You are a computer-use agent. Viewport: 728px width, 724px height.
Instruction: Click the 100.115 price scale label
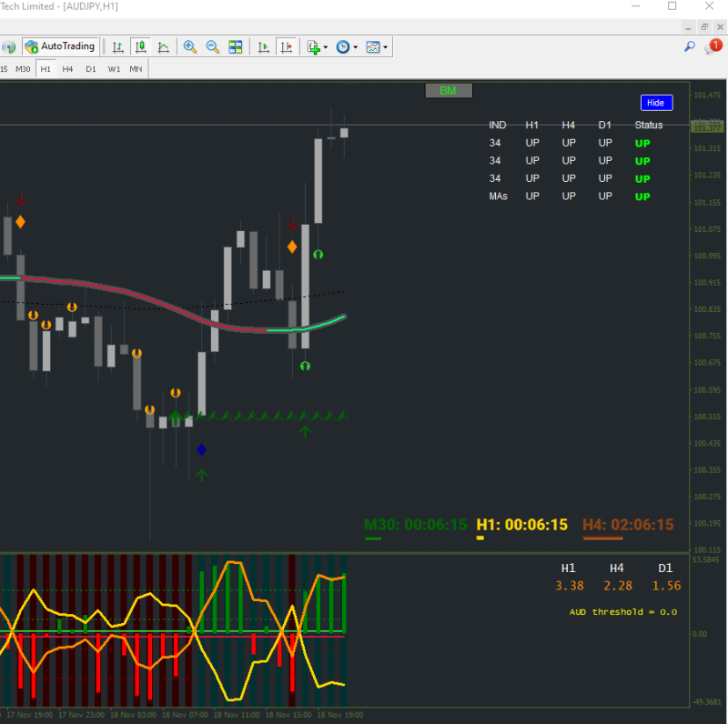click(x=707, y=550)
